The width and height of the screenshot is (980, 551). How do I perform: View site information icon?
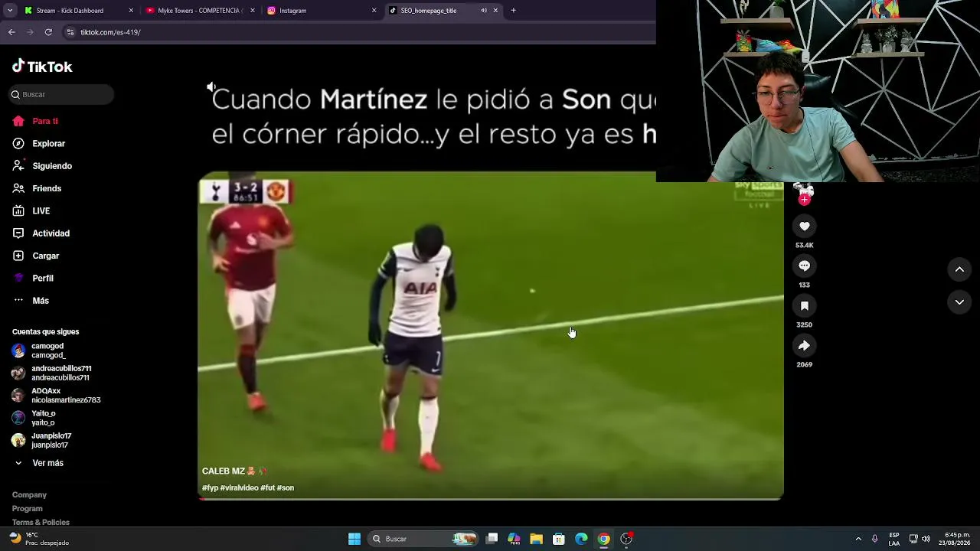point(70,32)
